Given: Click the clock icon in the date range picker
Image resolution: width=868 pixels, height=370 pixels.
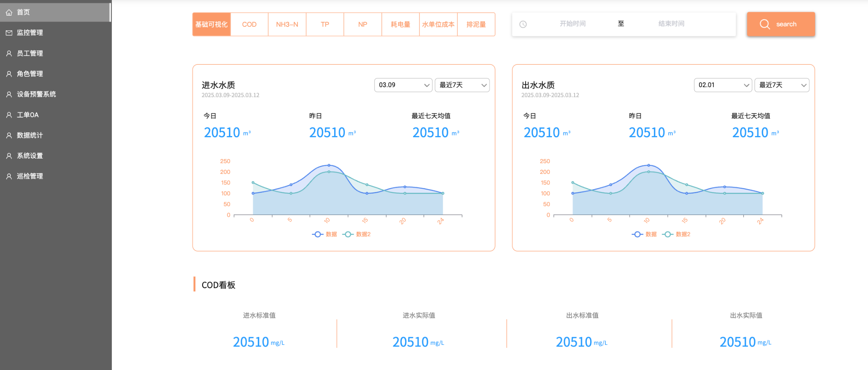Looking at the screenshot, I should point(523,24).
